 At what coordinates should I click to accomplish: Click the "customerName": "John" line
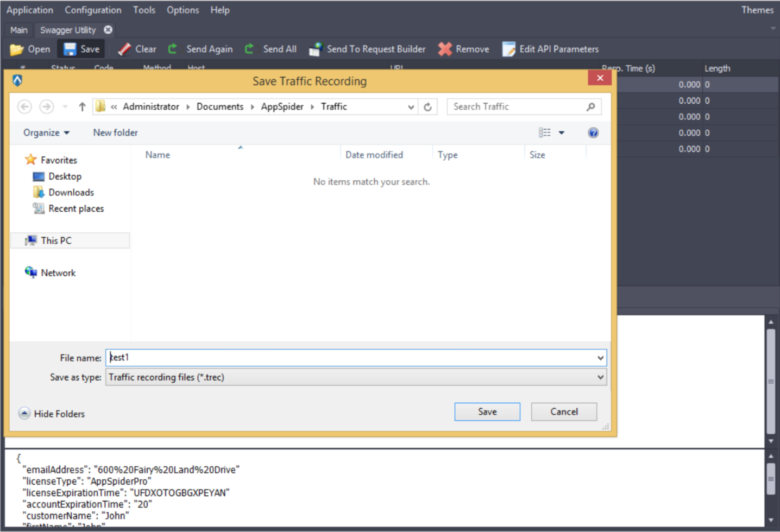coord(76,516)
